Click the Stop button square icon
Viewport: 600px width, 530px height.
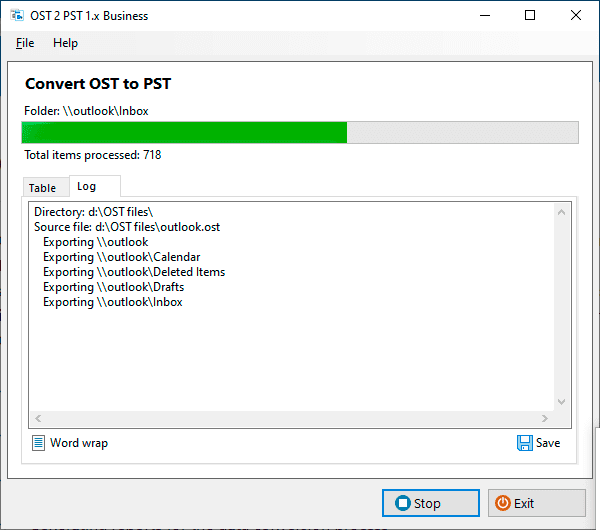402,503
